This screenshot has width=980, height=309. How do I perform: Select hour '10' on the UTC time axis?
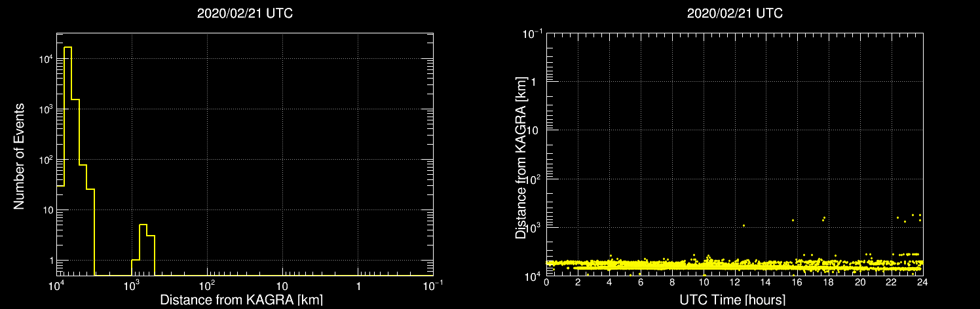coord(704,283)
